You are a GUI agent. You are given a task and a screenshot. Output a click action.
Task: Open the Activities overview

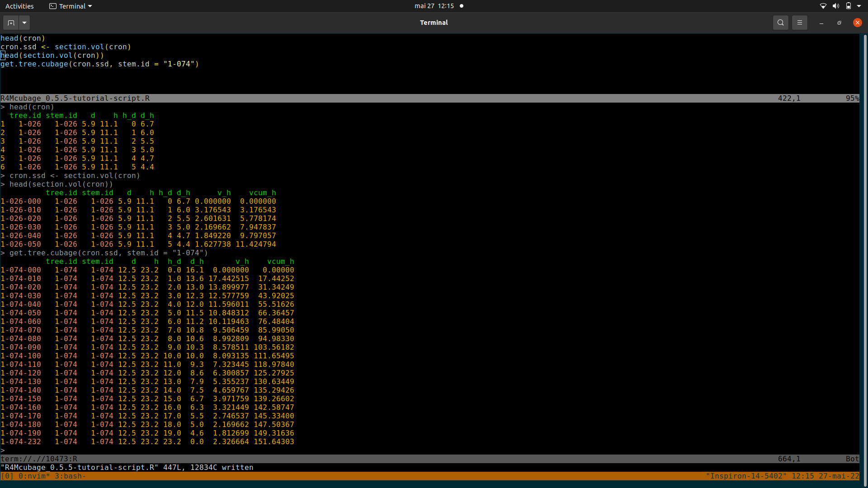pos(19,6)
